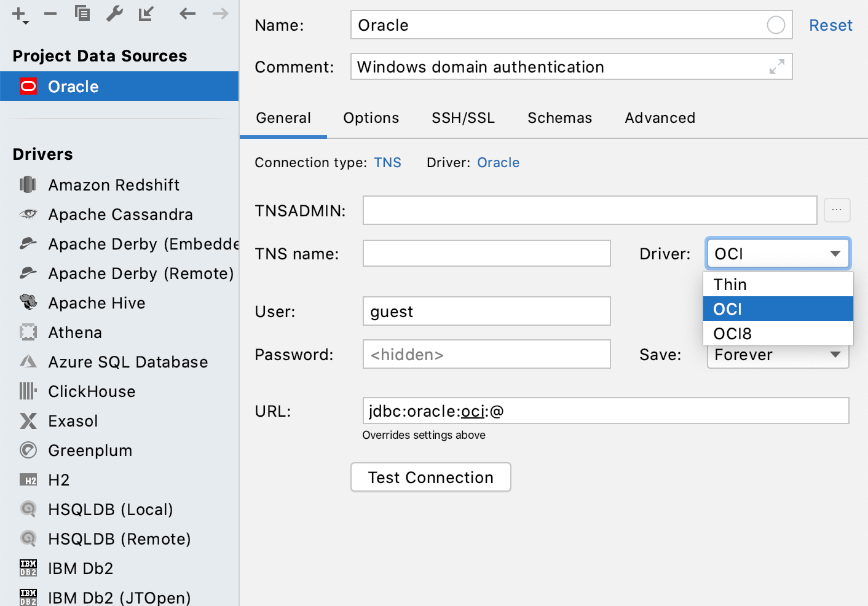Open the SSH/SSL tab
The image size is (868, 606).
click(x=464, y=117)
